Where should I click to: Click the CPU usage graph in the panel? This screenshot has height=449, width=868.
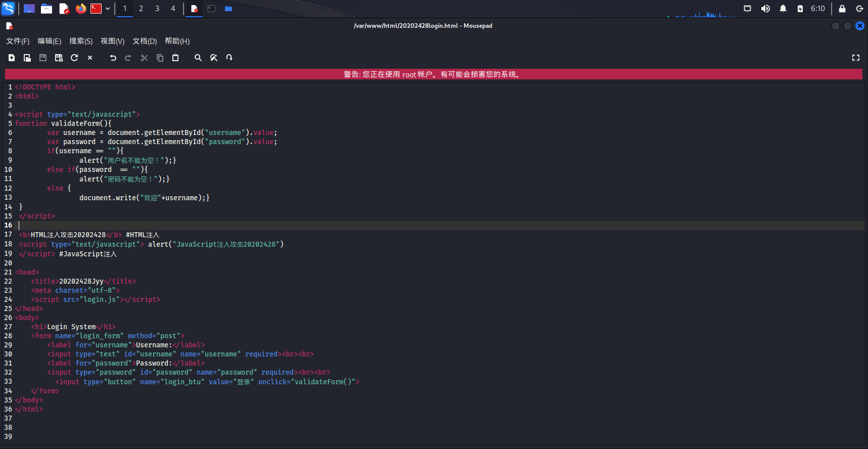click(x=702, y=13)
